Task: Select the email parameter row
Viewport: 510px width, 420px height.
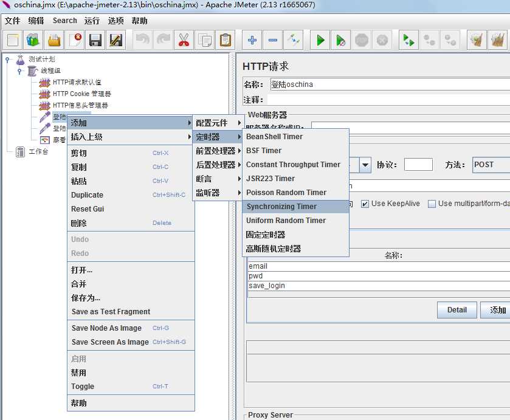Action: coord(379,266)
